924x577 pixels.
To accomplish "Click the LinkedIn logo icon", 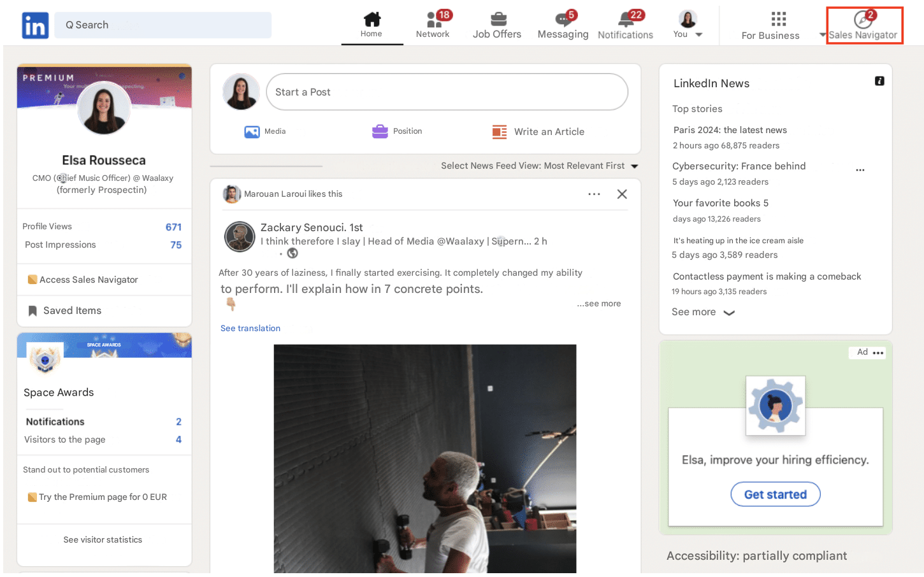I will 35,25.
